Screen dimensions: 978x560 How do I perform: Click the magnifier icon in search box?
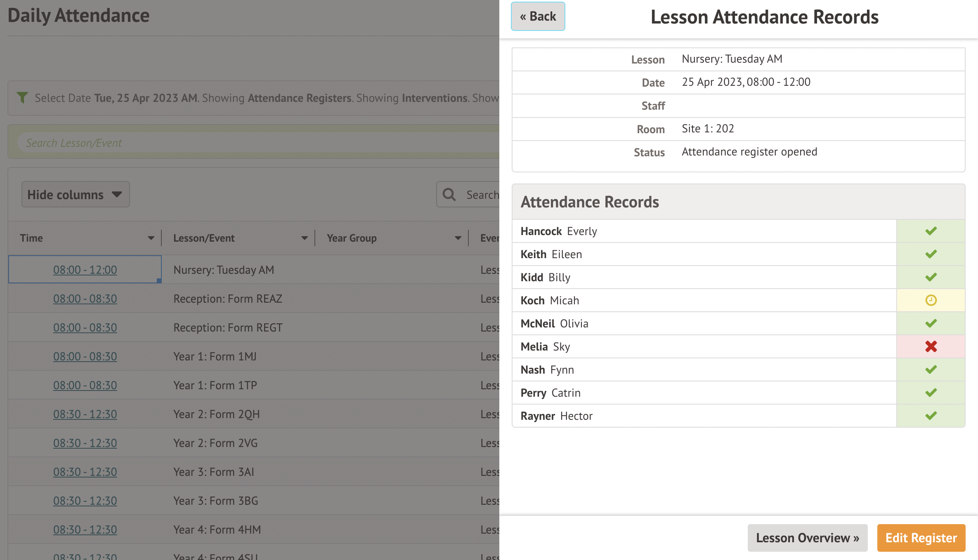coord(449,195)
